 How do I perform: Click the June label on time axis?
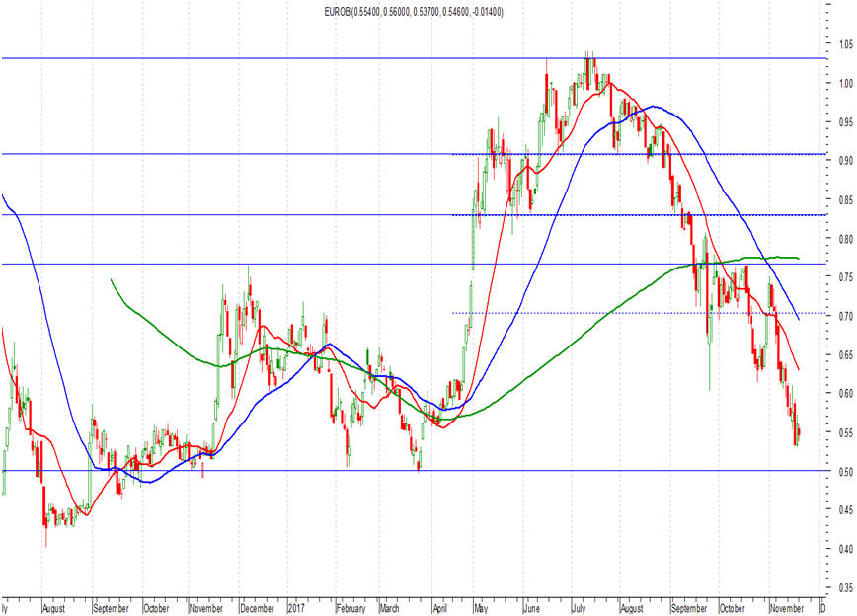tap(531, 608)
